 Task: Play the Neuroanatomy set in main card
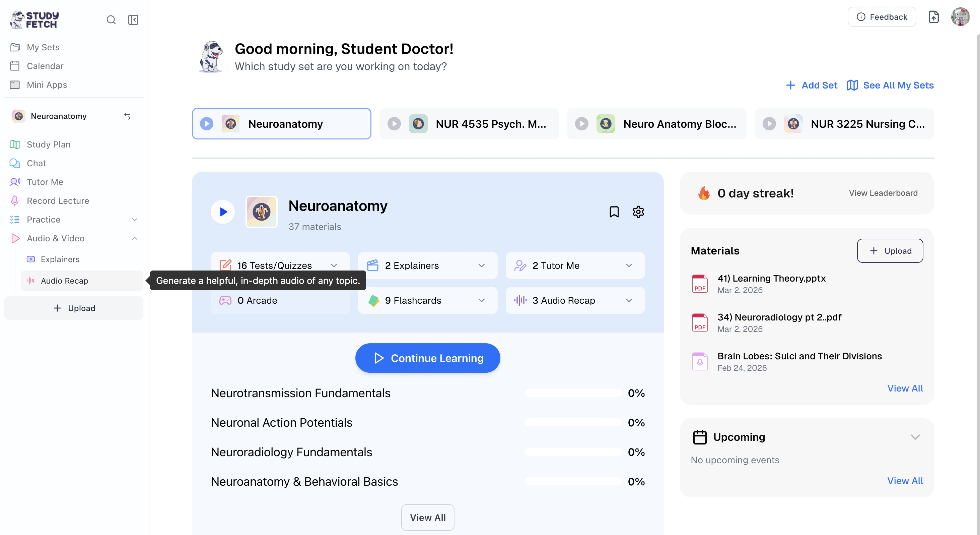[223, 212]
